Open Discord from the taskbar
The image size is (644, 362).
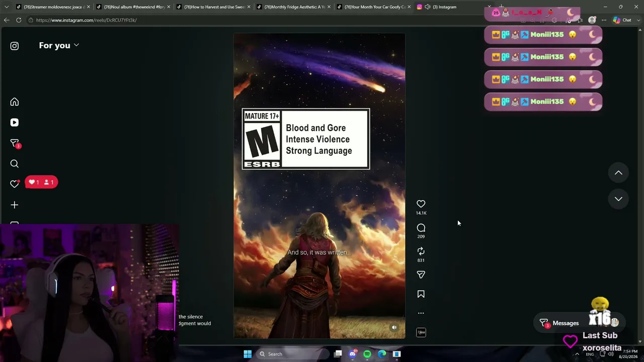tap(353, 354)
